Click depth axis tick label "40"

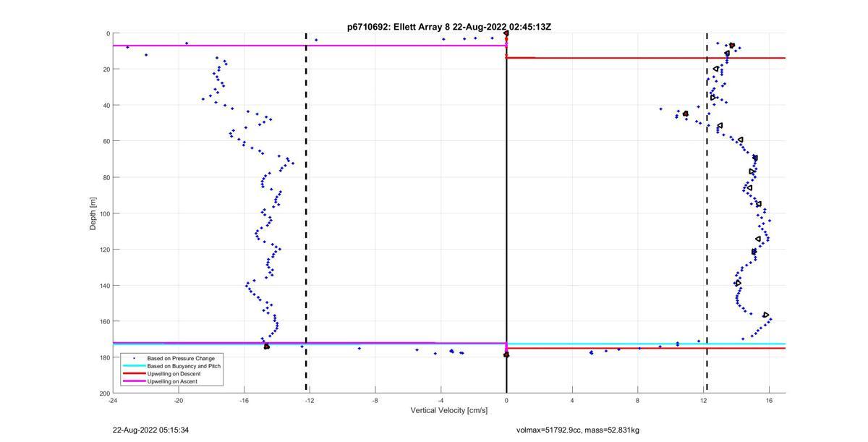tap(106, 106)
